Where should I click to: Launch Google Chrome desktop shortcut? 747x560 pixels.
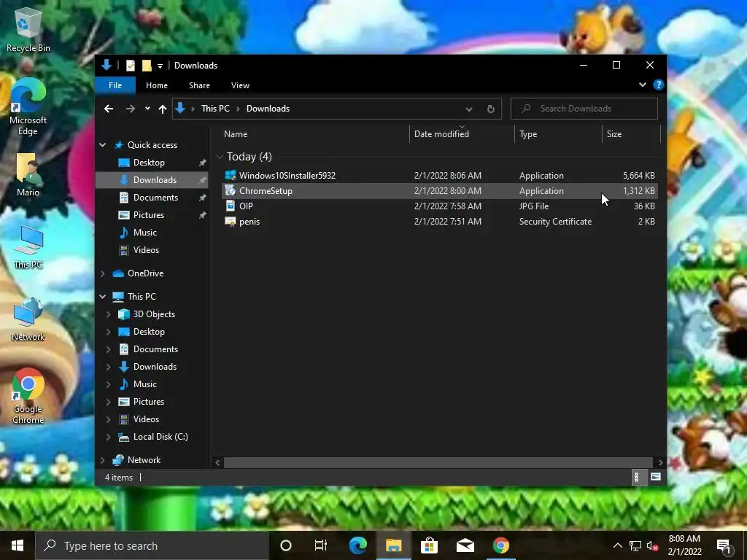click(28, 396)
